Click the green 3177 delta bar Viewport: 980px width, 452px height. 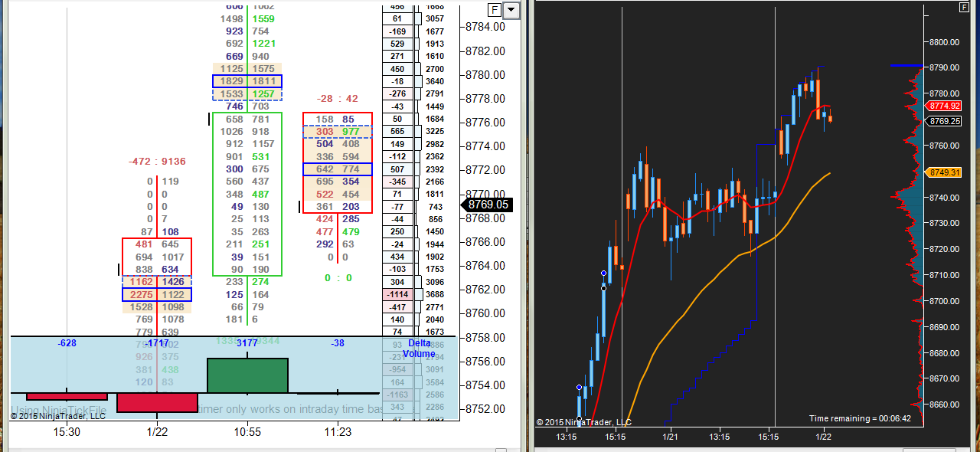[x=247, y=375]
